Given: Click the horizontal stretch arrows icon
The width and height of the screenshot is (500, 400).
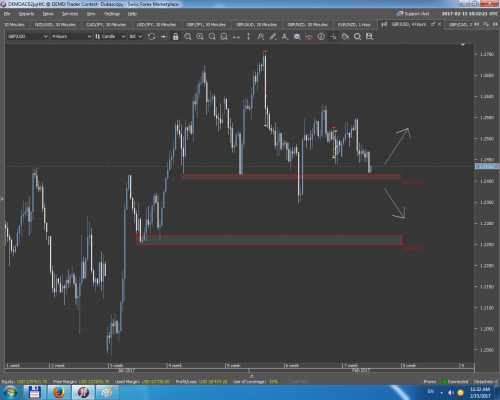Looking at the screenshot, I should [236, 37].
